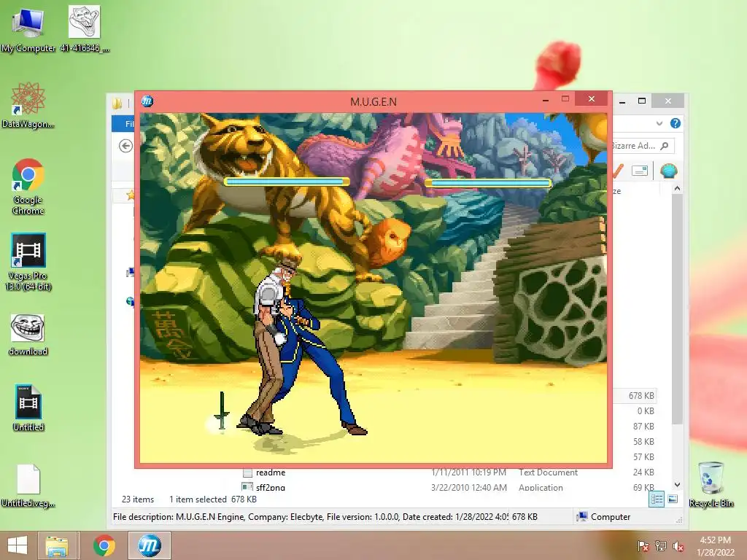The height and width of the screenshot is (560, 747).
Task: Click the Explorer File tab
Action: 123,124
